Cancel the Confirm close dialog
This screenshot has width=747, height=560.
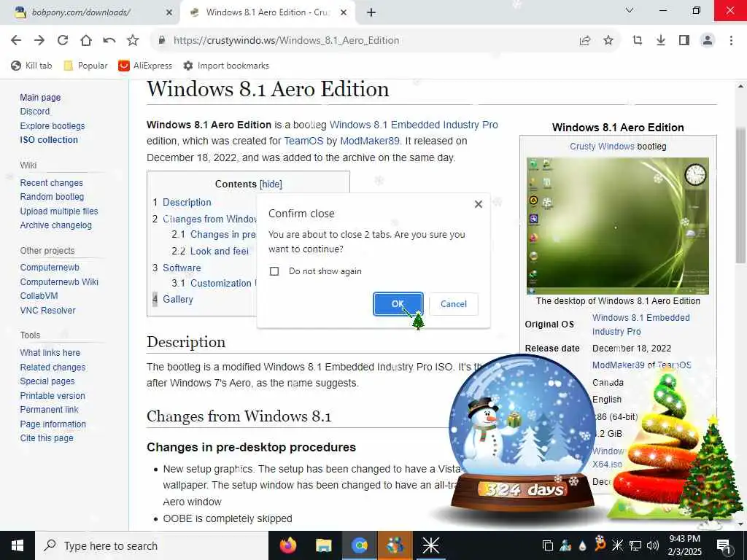pyautogui.click(x=454, y=304)
